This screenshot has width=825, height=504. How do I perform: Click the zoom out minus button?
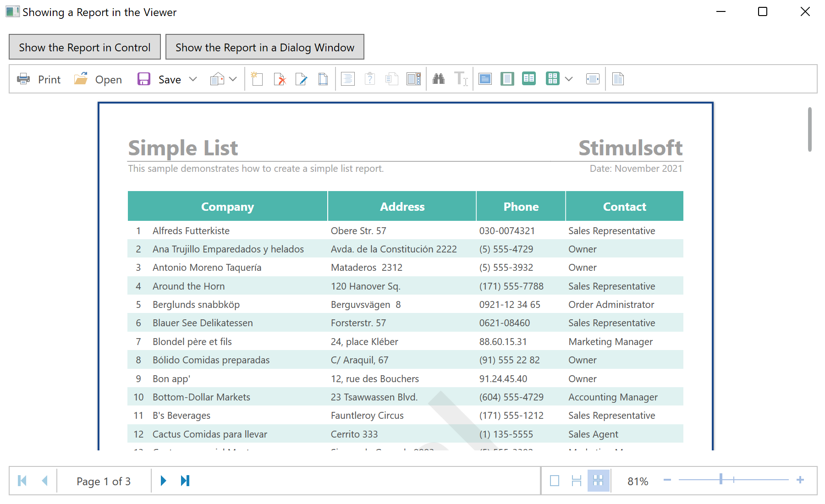click(x=667, y=480)
